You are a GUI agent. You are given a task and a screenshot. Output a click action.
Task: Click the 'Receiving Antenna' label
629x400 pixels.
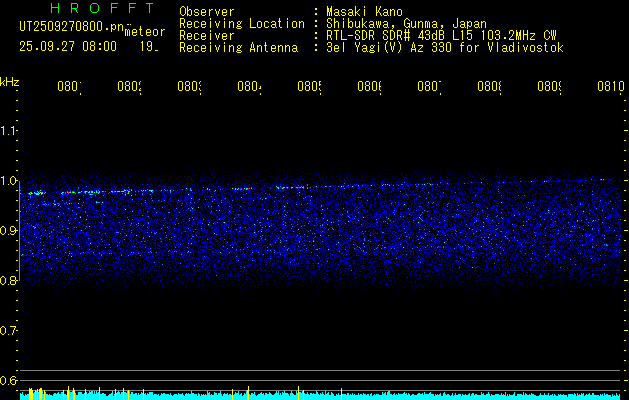239,48
